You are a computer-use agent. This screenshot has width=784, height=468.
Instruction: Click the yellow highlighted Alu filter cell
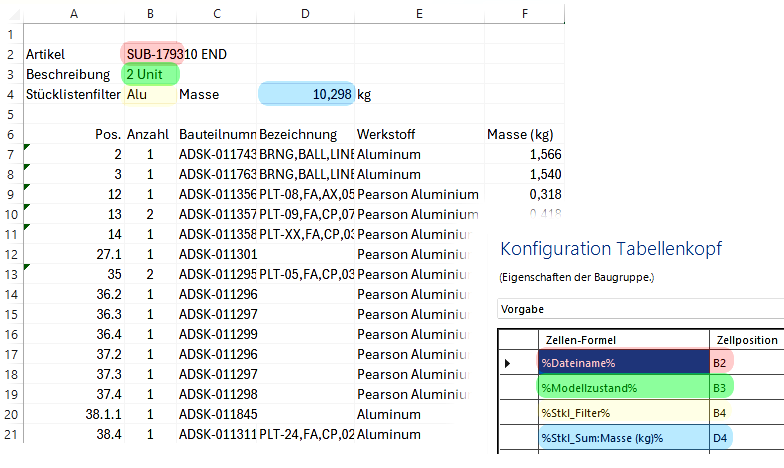click(150, 94)
